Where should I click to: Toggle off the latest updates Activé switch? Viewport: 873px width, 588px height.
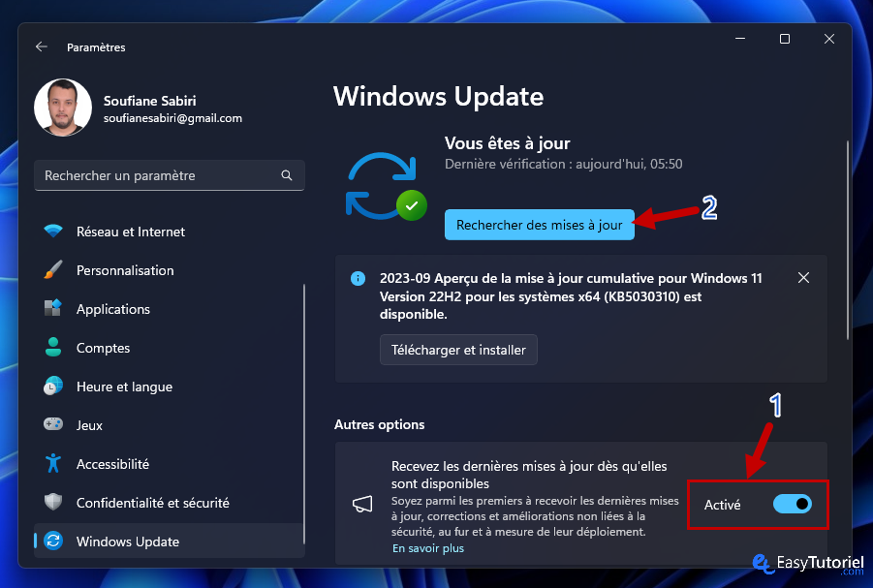tap(793, 504)
